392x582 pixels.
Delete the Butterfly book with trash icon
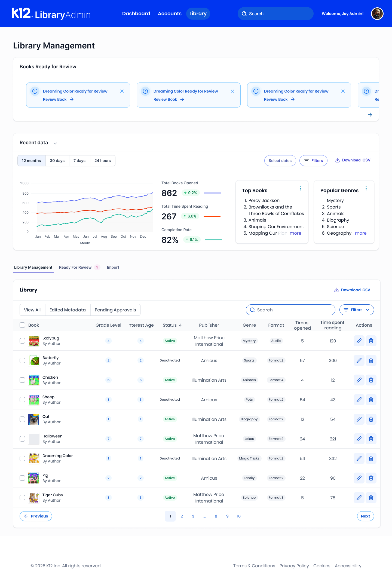(x=371, y=360)
